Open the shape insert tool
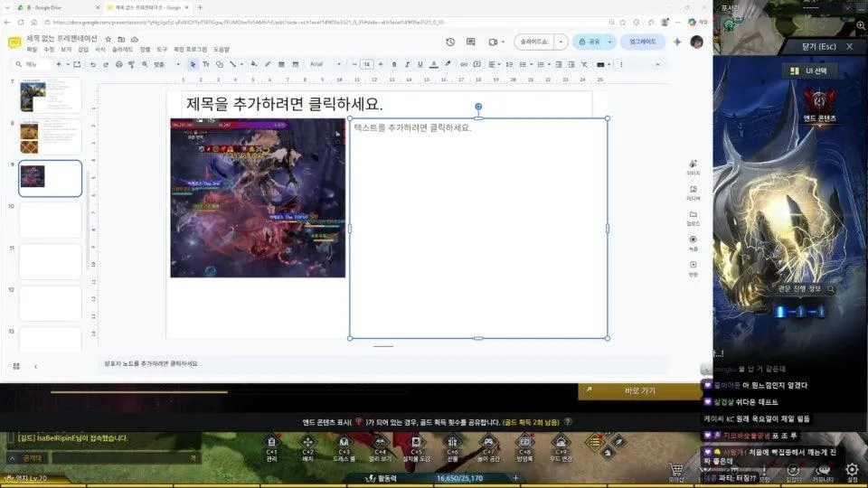 pyautogui.click(x=219, y=65)
